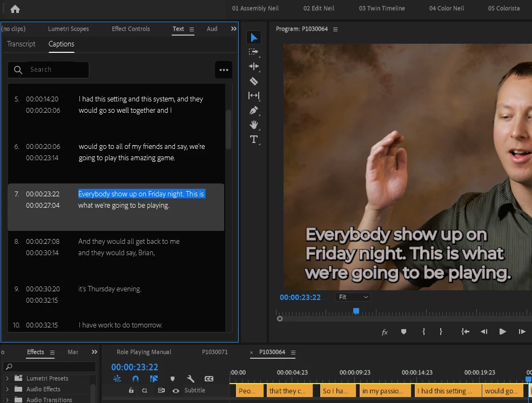532x403 pixels.
Task: Click the Home icon
Action: point(15,9)
